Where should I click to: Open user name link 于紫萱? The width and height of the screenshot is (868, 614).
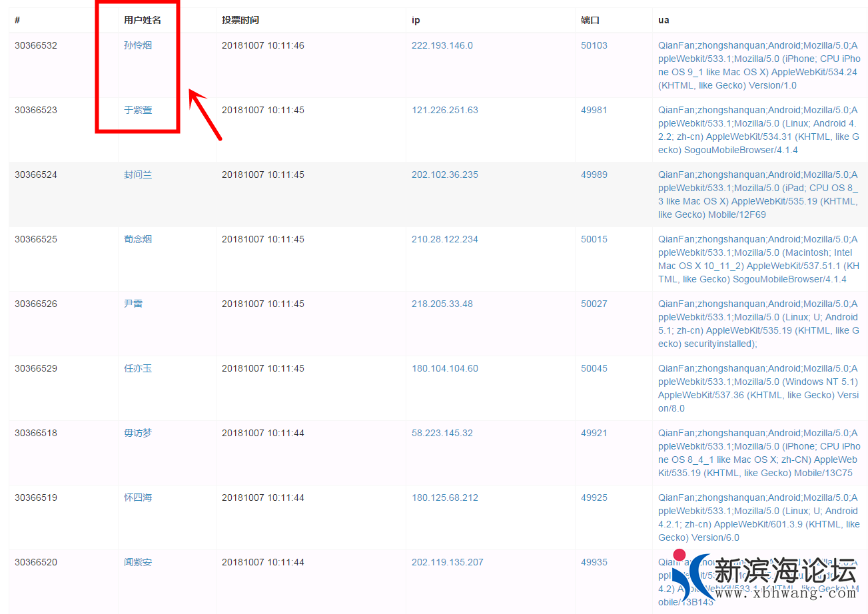[138, 110]
